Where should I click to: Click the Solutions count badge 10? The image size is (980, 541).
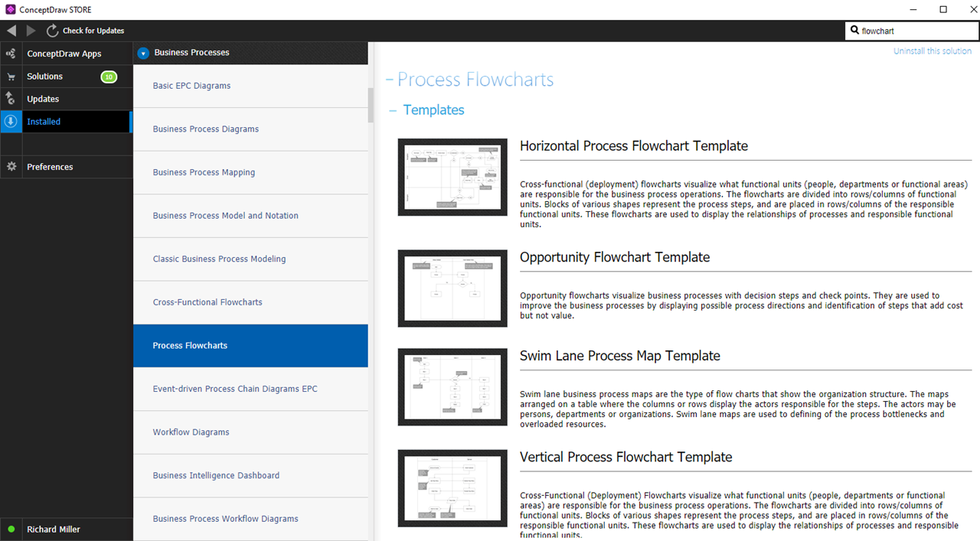point(109,77)
